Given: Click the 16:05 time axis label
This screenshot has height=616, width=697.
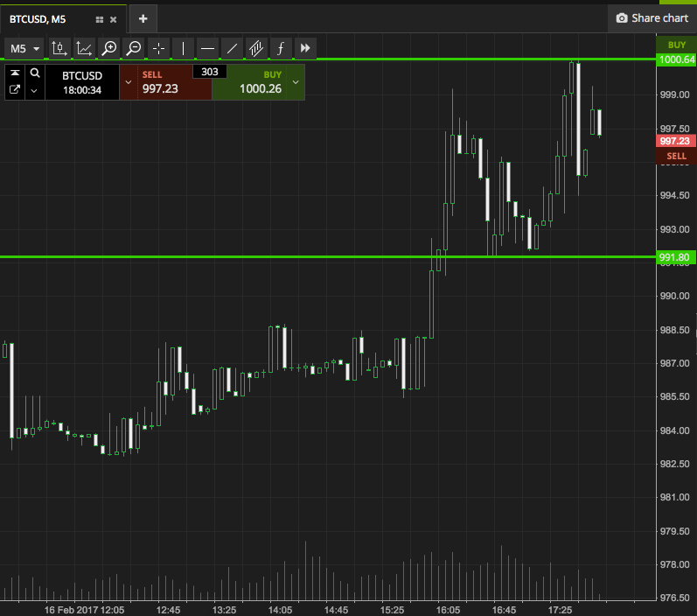Looking at the screenshot, I should (448, 610).
